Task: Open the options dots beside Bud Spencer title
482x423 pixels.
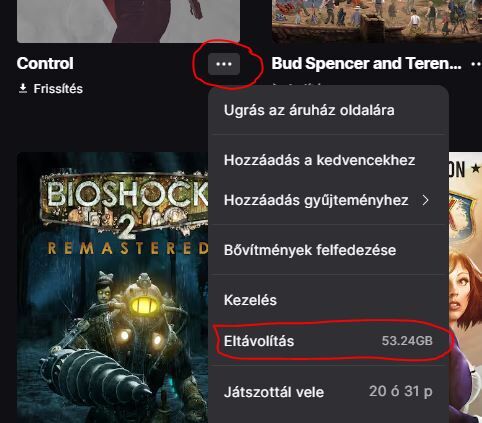Action: tap(476, 64)
